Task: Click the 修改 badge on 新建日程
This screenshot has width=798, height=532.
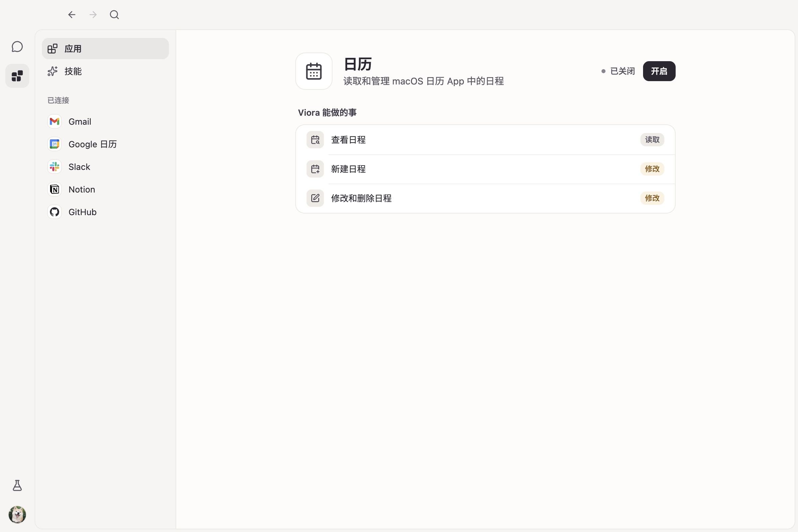Action: coord(652,169)
